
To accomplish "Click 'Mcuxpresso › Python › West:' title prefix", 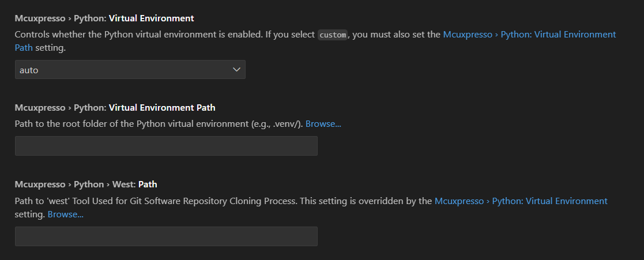I will [75, 184].
